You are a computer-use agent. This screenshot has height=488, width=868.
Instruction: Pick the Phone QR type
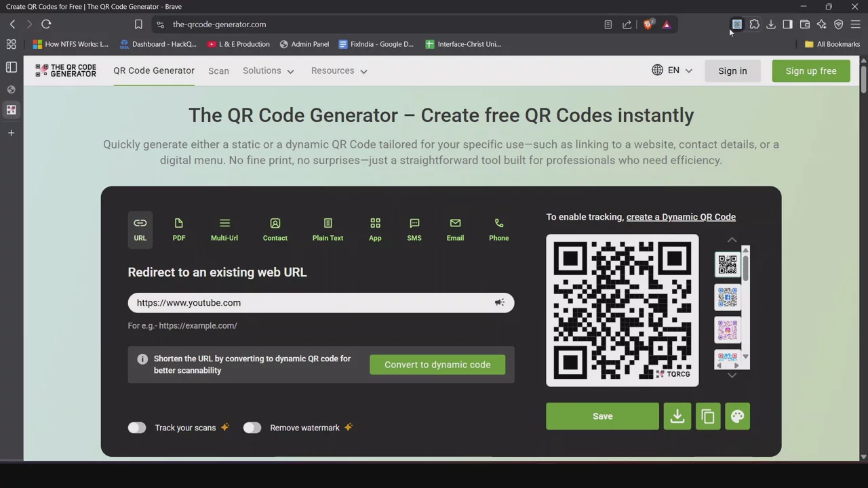click(498, 230)
